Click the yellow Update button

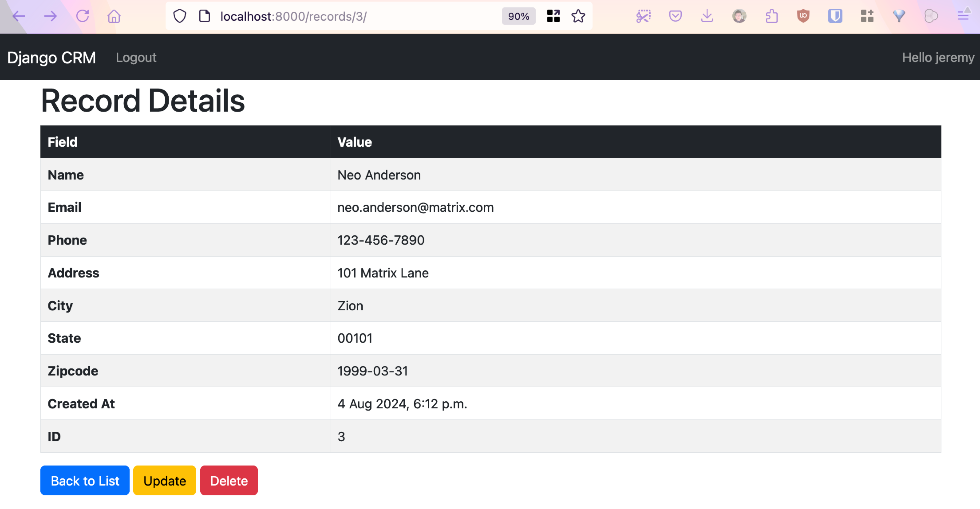point(164,480)
